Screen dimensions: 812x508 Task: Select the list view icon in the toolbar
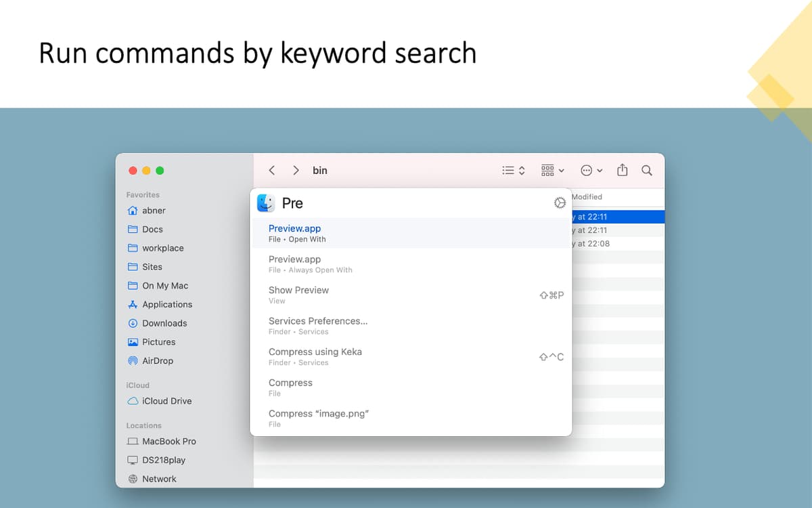click(x=508, y=170)
